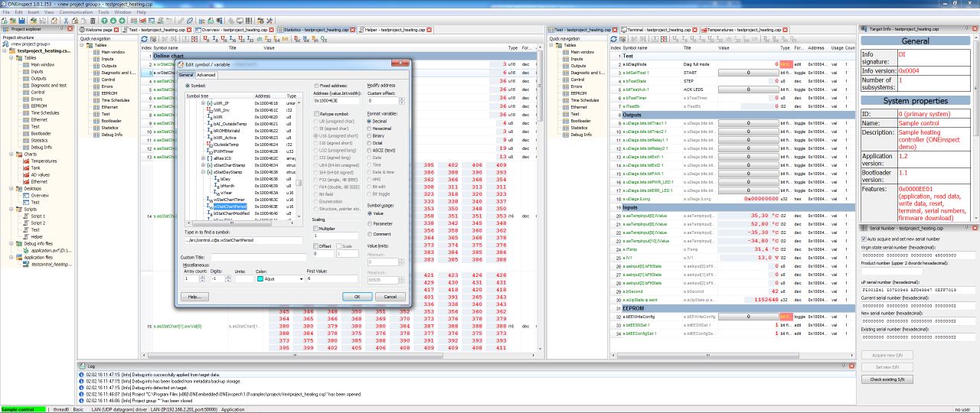Click the monitor icon in the main toolbar
Image resolution: width=980 pixels, height=413 pixels.
[x=240, y=21]
